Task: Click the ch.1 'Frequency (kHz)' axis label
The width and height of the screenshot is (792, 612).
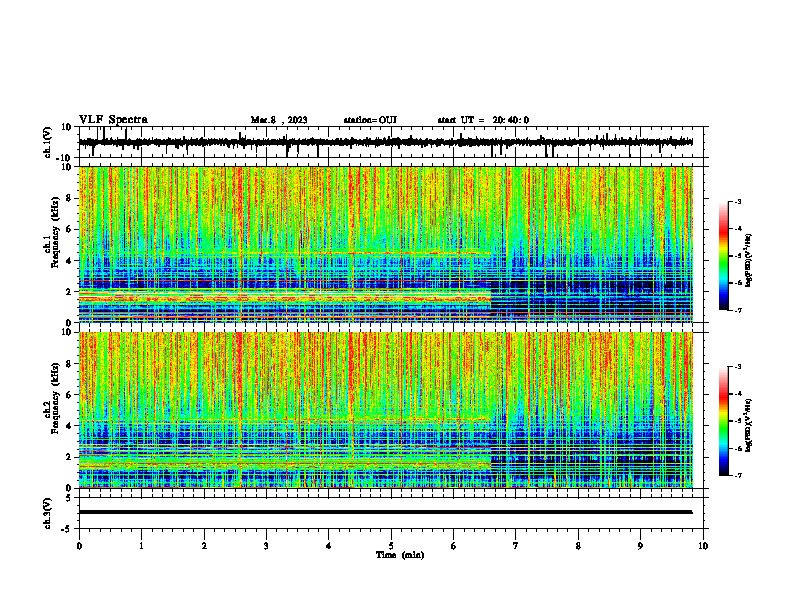Action: pyautogui.click(x=55, y=233)
